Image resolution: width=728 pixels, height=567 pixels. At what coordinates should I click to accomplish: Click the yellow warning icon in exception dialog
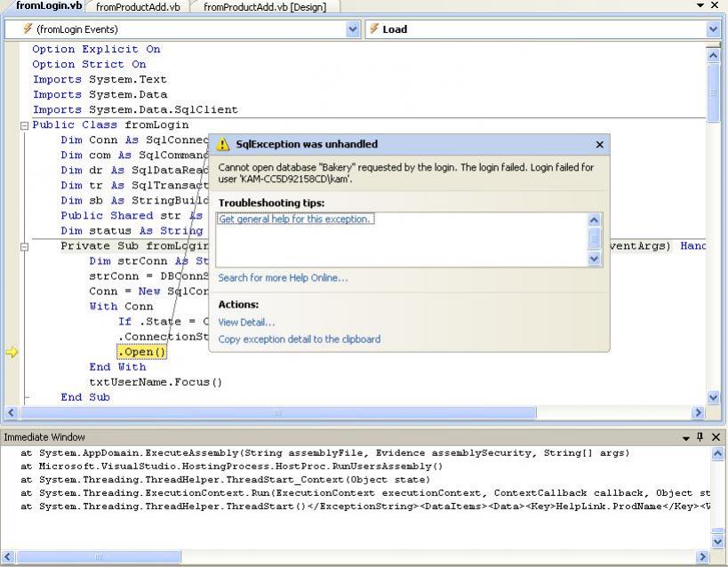pos(223,145)
